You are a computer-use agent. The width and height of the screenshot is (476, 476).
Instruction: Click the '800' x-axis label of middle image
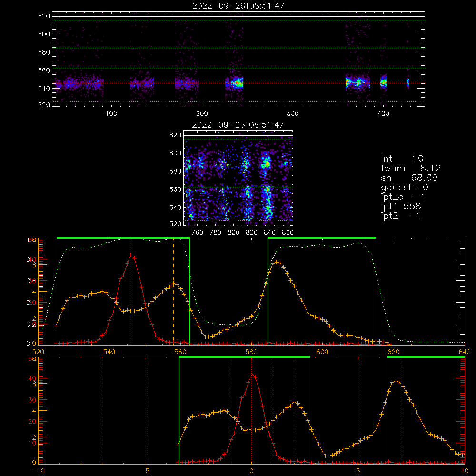pyautogui.click(x=233, y=233)
